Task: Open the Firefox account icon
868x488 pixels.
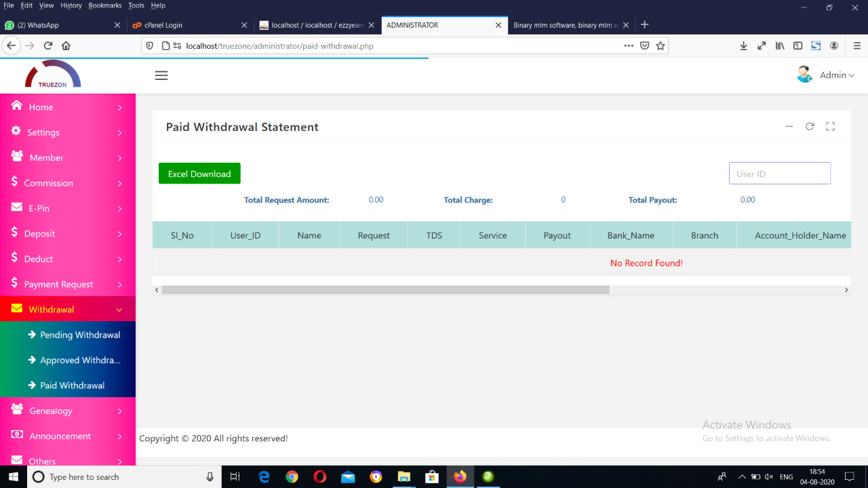Action: pyautogui.click(x=834, y=46)
